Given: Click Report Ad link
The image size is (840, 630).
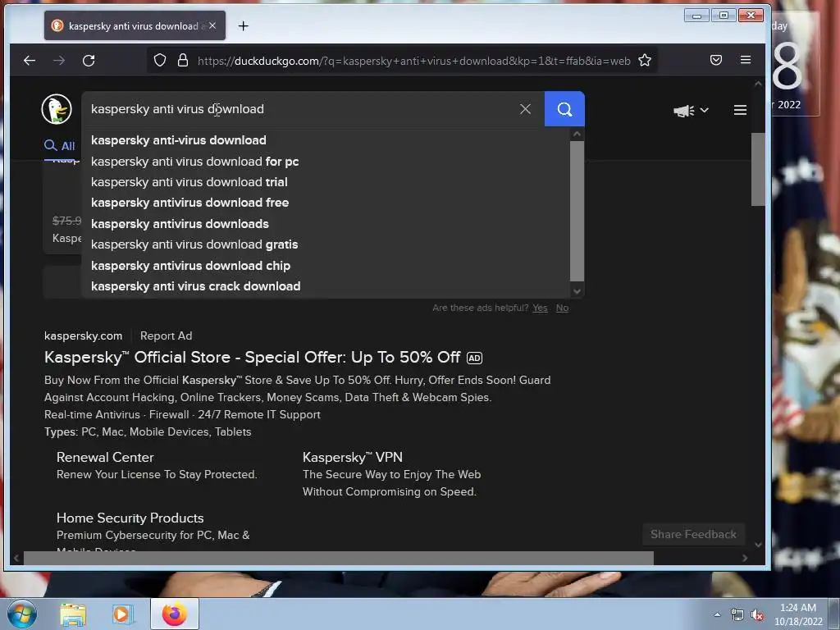Looking at the screenshot, I should click(x=166, y=336).
